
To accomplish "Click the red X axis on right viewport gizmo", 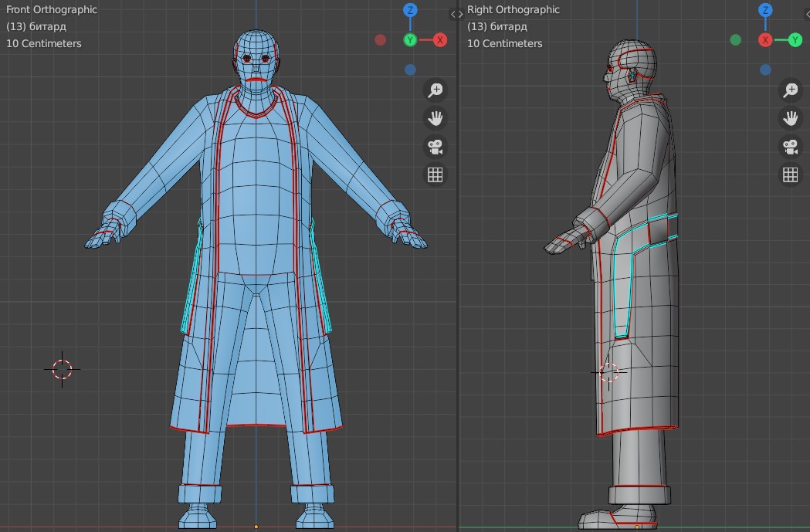I will click(x=765, y=39).
